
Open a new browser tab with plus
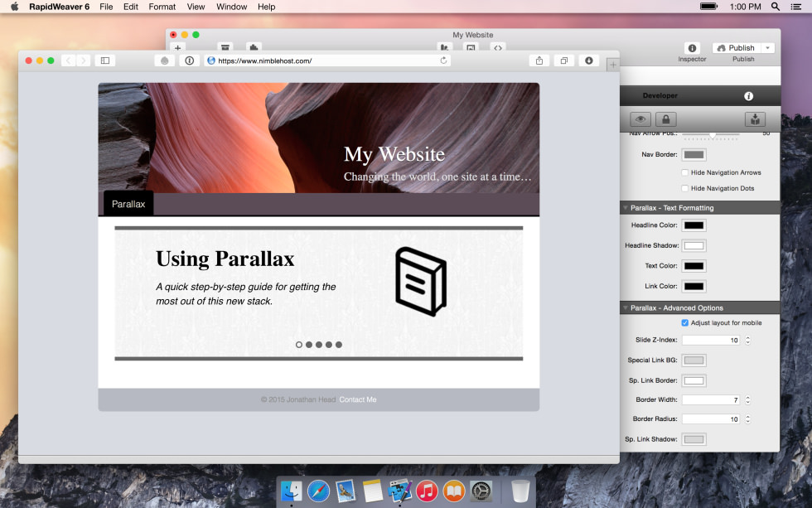click(x=612, y=65)
